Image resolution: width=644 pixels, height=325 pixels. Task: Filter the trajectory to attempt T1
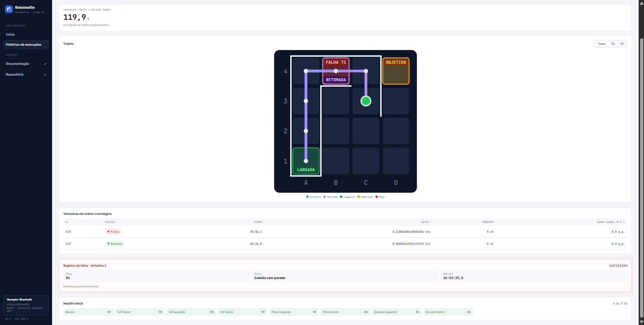coord(613,44)
